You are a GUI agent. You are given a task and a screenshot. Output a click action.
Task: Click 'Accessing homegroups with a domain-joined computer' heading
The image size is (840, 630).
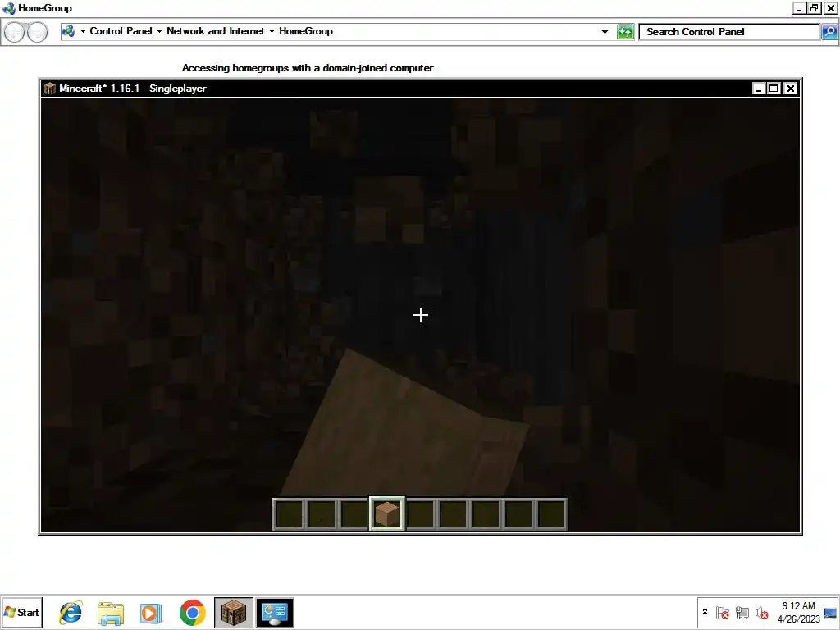[308, 68]
